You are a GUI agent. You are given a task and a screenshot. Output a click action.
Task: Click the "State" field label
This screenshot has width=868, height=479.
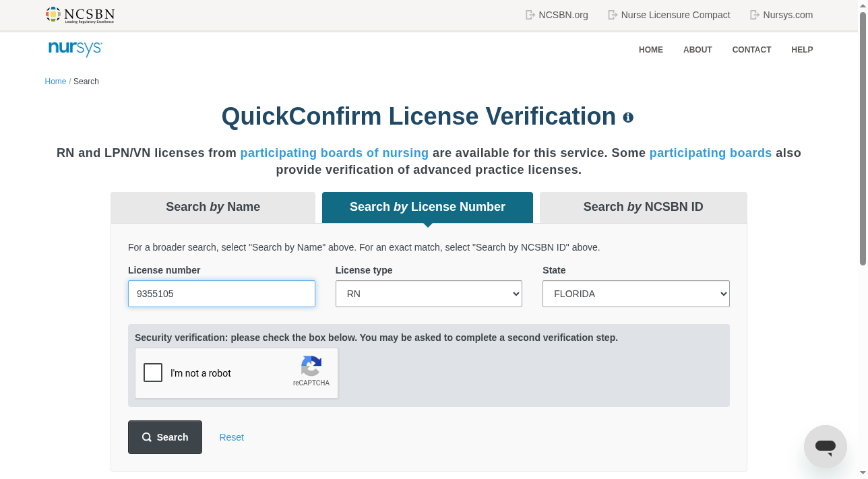[554, 270]
